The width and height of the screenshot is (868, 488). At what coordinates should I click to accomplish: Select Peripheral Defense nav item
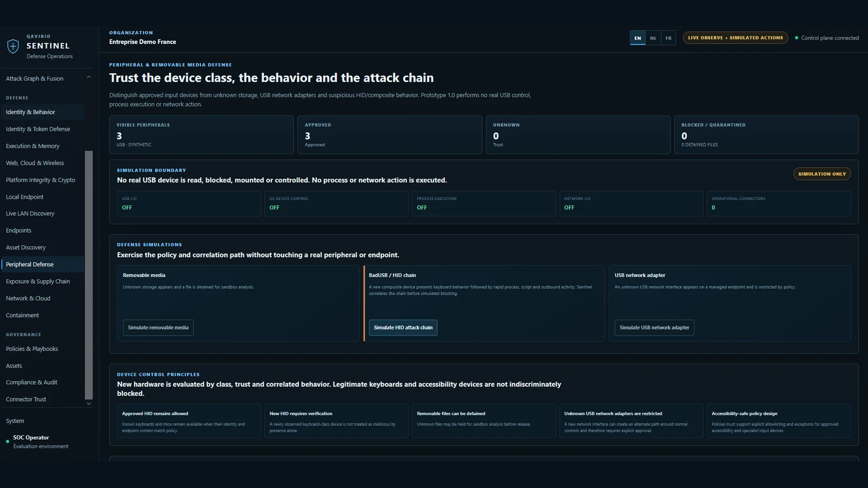point(42,265)
